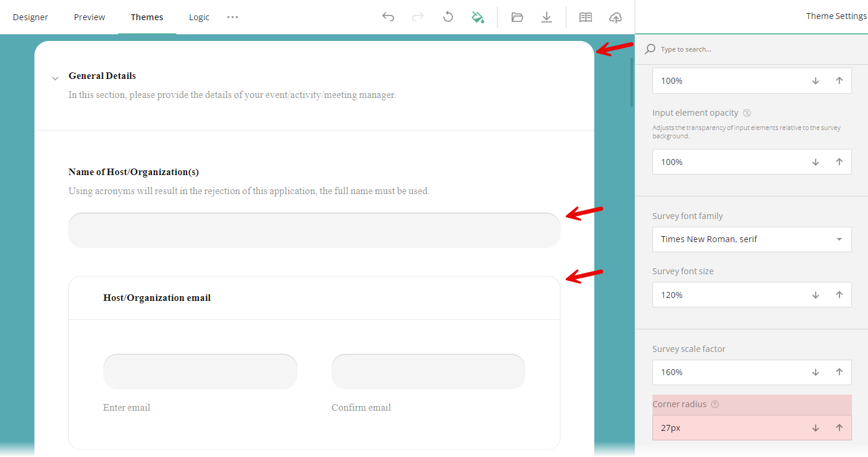
Task: Click the General Details heading
Action: click(102, 76)
